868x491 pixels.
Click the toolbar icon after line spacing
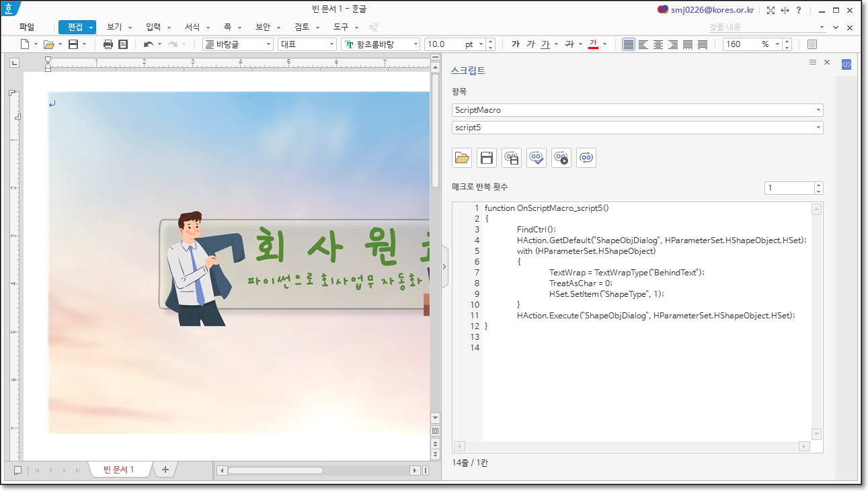tap(812, 44)
